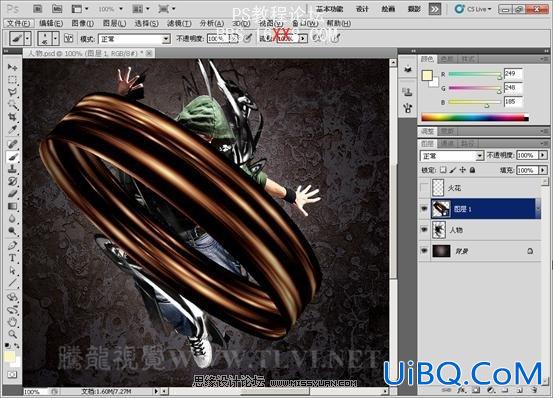Image resolution: width=553 pixels, height=398 pixels.
Task: Open layer fill slider arrow
Action: (x=543, y=170)
